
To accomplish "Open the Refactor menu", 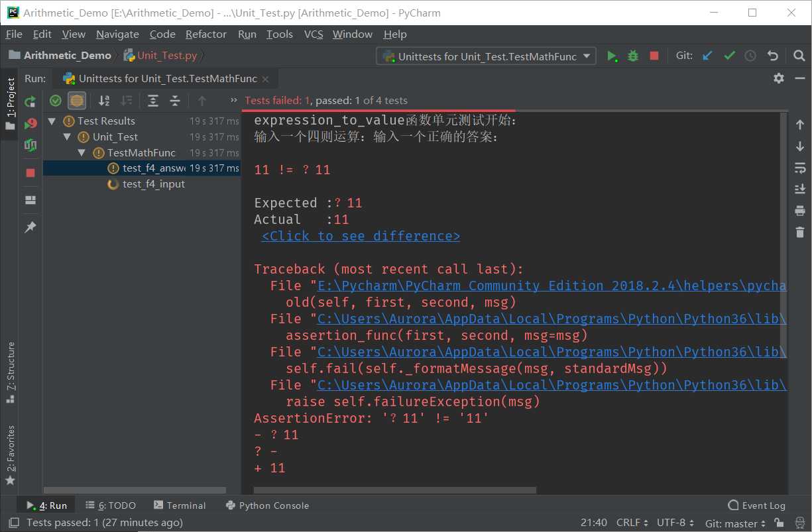I will click(x=206, y=34).
